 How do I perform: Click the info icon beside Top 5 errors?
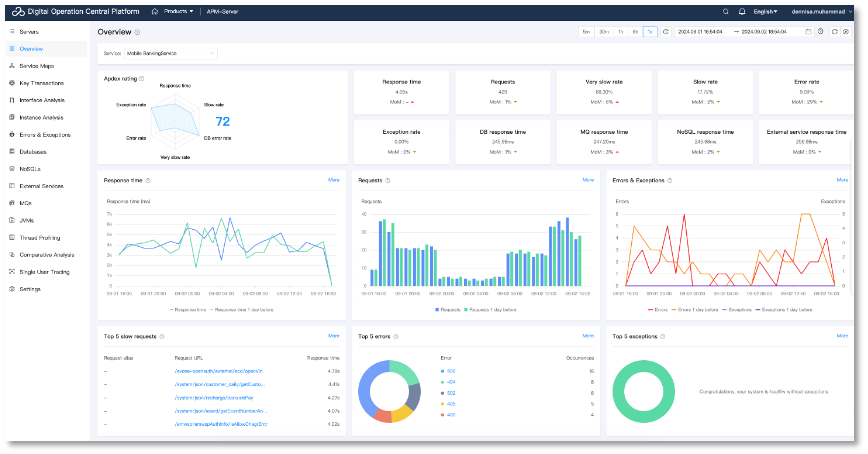(395, 337)
